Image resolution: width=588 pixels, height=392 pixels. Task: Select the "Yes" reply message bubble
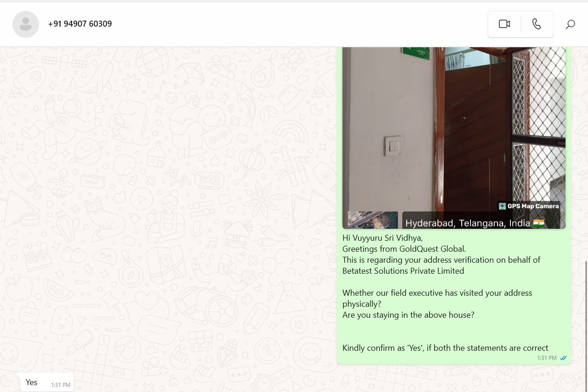tap(47, 382)
